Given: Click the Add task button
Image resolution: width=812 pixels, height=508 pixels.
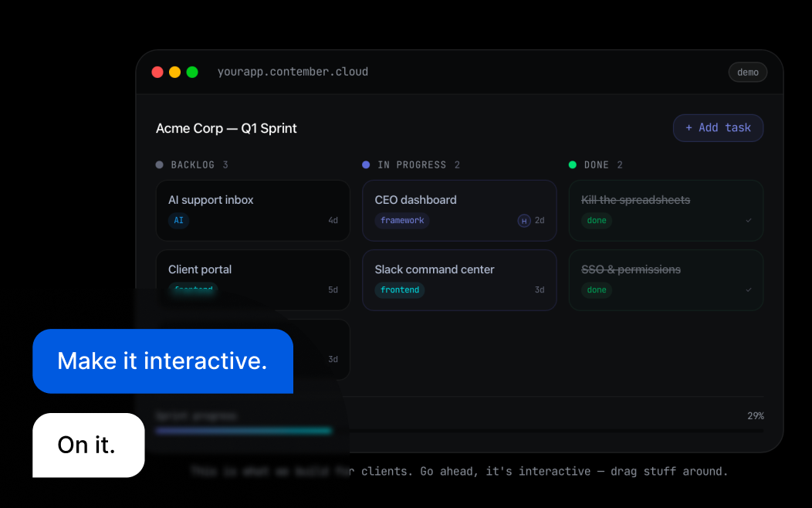Looking at the screenshot, I should [x=718, y=128].
